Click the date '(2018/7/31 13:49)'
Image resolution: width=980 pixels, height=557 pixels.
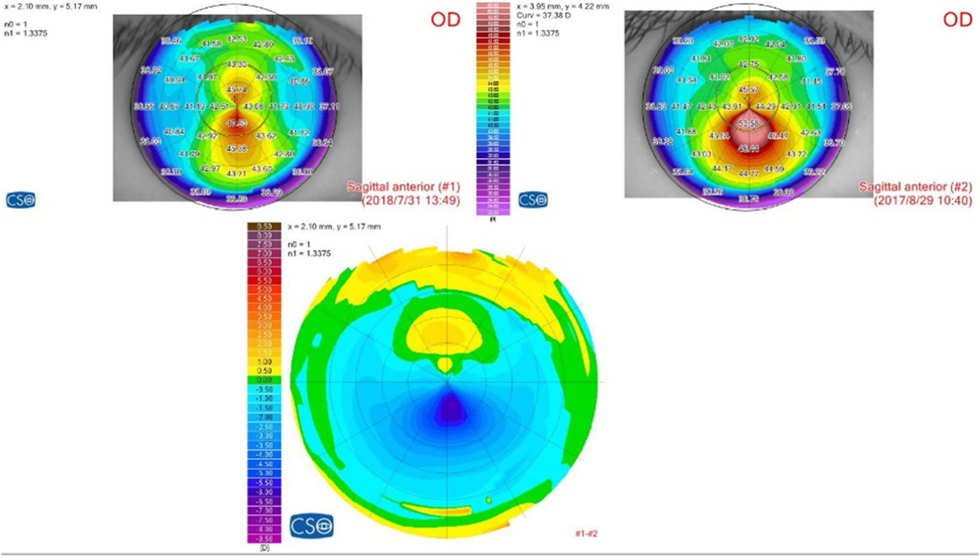(411, 200)
